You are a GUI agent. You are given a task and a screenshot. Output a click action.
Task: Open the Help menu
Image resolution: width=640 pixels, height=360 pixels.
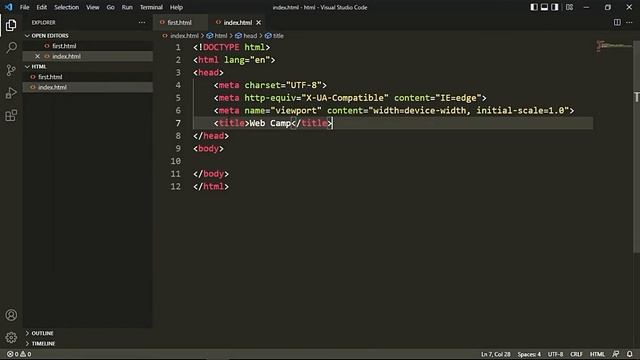[x=176, y=7]
